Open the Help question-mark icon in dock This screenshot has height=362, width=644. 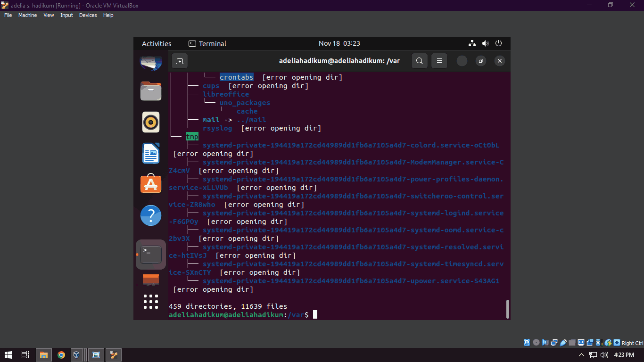click(151, 215)
